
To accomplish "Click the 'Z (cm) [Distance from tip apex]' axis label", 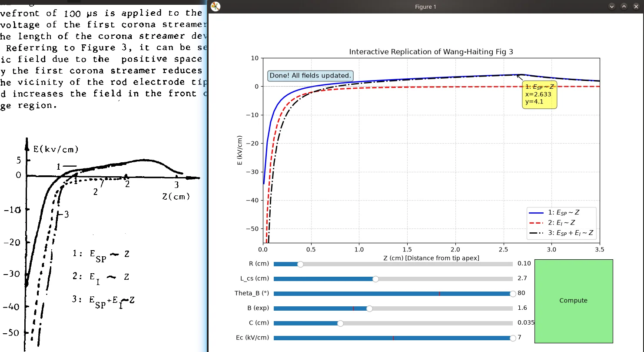I will click(x=431, y=258).
